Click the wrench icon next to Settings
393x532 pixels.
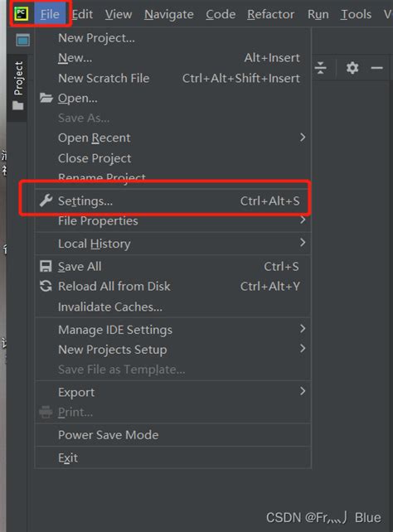point(46,201)
